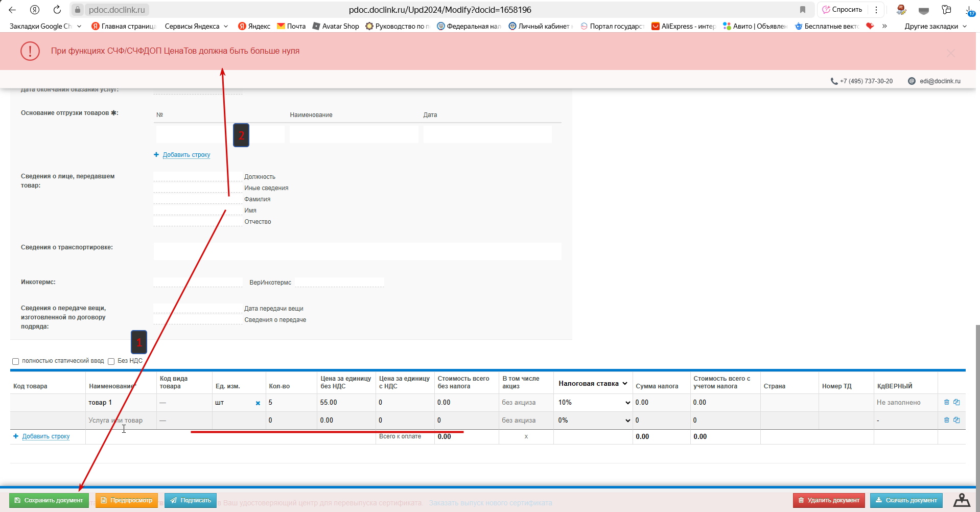Show hidden bookmarks with the double-chevron
Screen dimensions: 980x512
pos(884,26)
